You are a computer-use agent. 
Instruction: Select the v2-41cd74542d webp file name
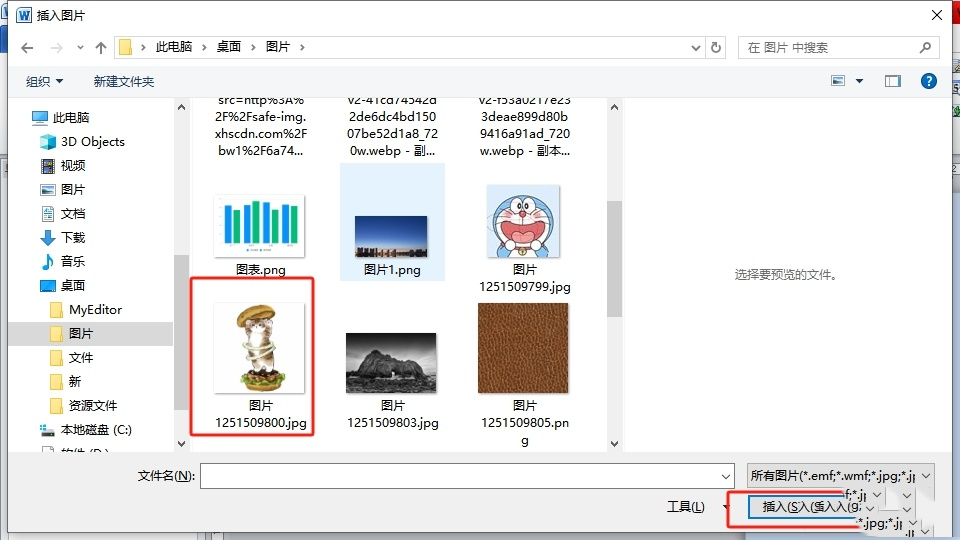(392, 126)
